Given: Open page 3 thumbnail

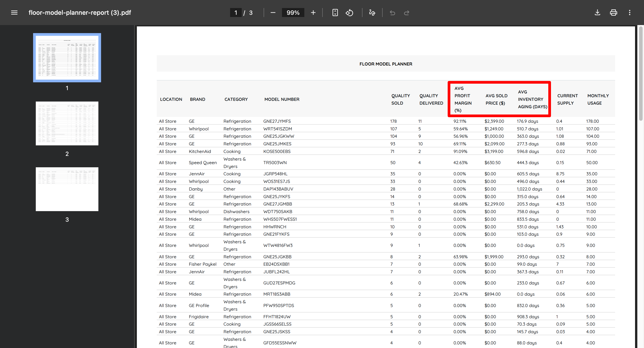Looking at the screenshot, I should pyautogui.click(x=67, y=189).
